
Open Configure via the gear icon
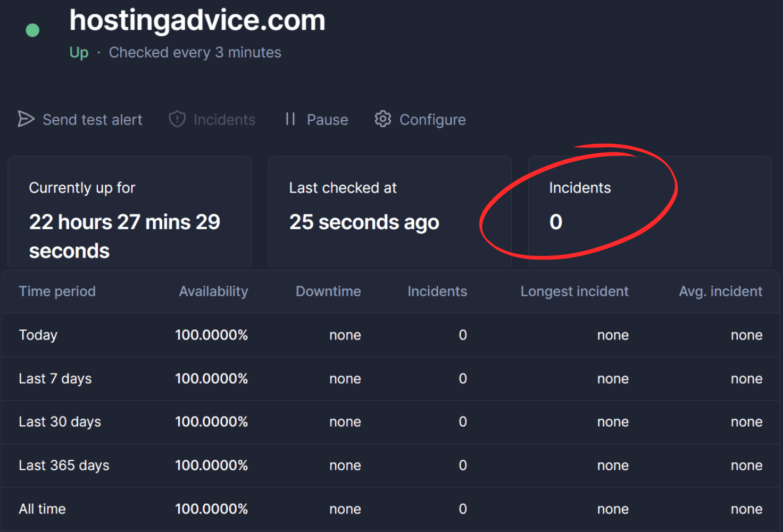382,119
